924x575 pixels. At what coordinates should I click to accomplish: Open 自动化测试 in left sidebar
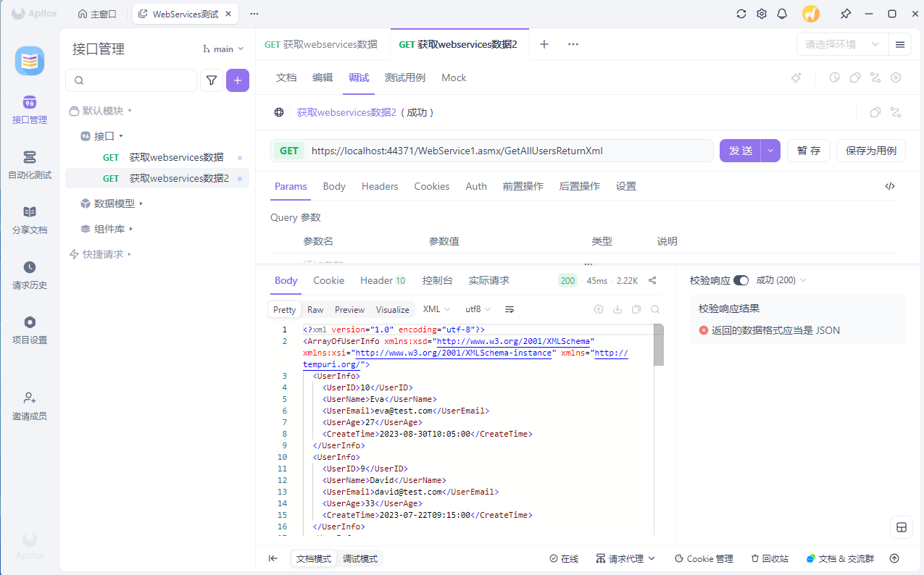(x=30, y=165)
